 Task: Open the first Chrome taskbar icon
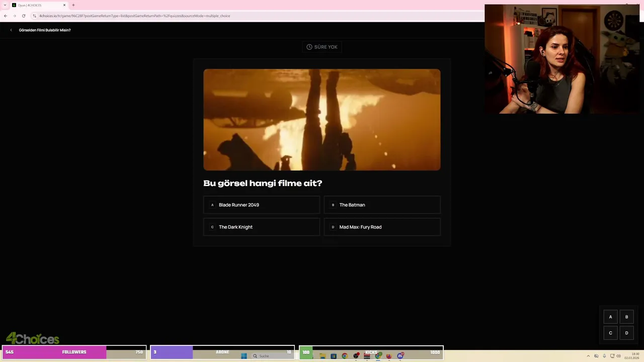click(345, 356)
